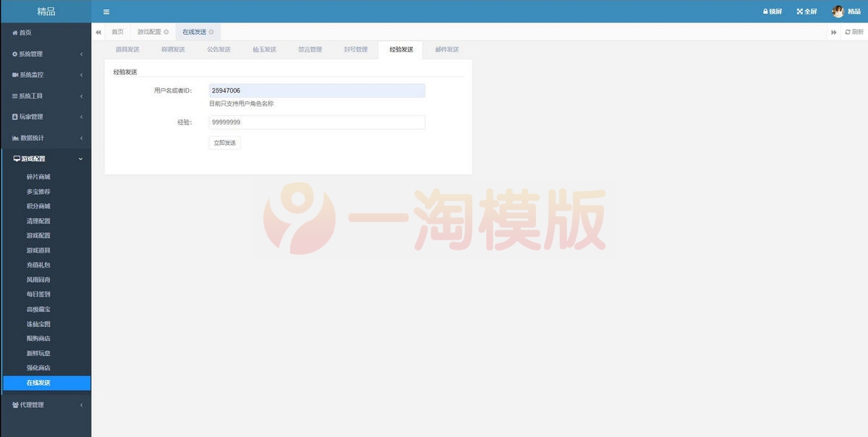
Task: Expand 代理管理 using its chevron
Action: (x=81, y=405)
